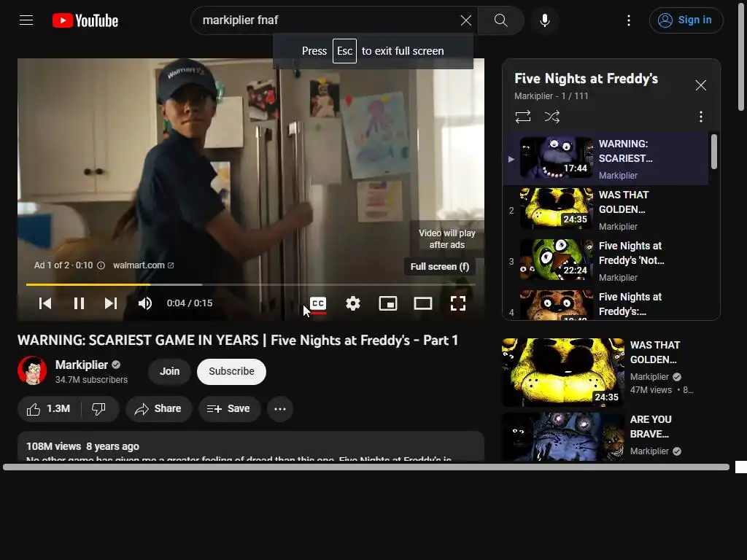Screen dimensions: 747x560
Task: Pause the playing ad
Action: [79, 303]
